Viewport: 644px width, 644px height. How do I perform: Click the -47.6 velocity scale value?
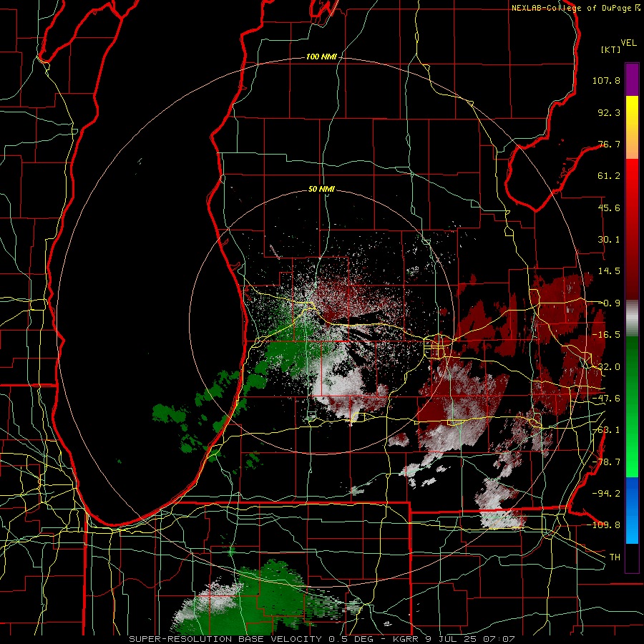[606, 399]
